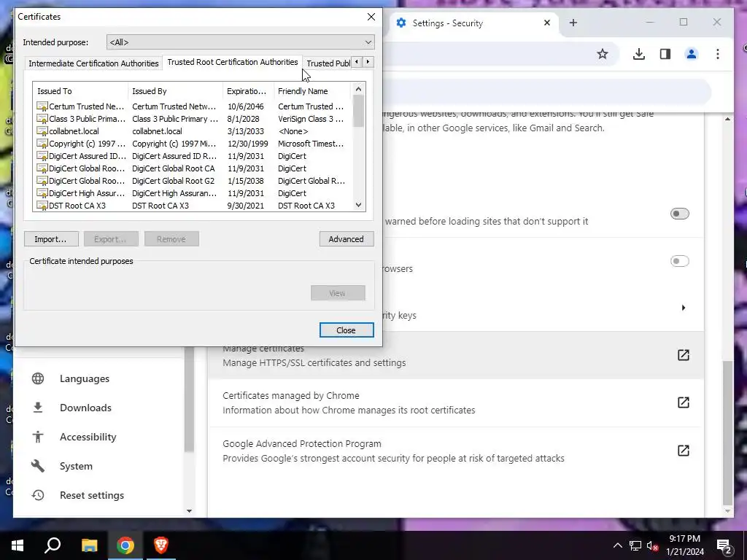Switch to Trusted Publishers tab

tap(328, 63)
